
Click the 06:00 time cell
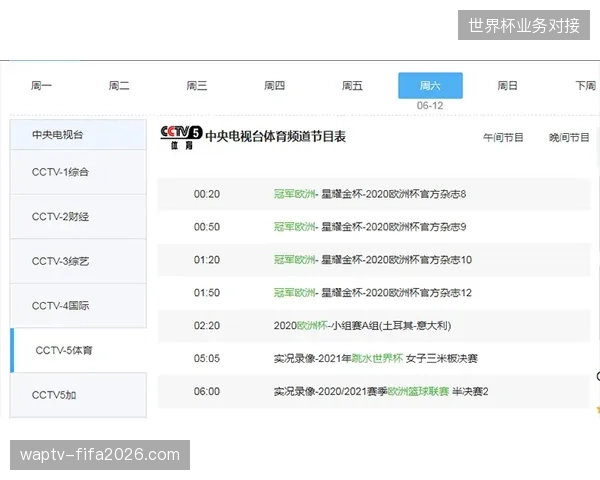tap(207, 392)
